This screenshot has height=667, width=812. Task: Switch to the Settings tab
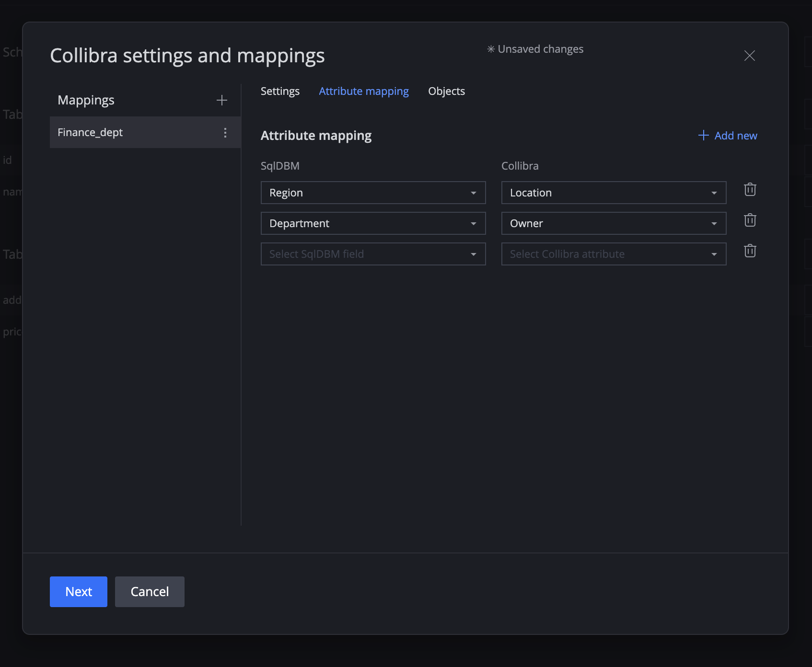[x=280, y=91]
